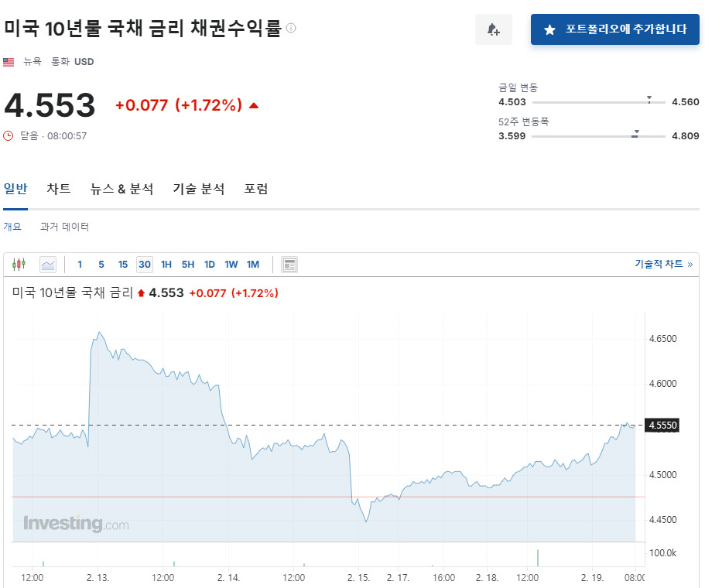The width and height of the screenshot is (705, 588).
Task: Select the area chart type icon
Action: 48,265
